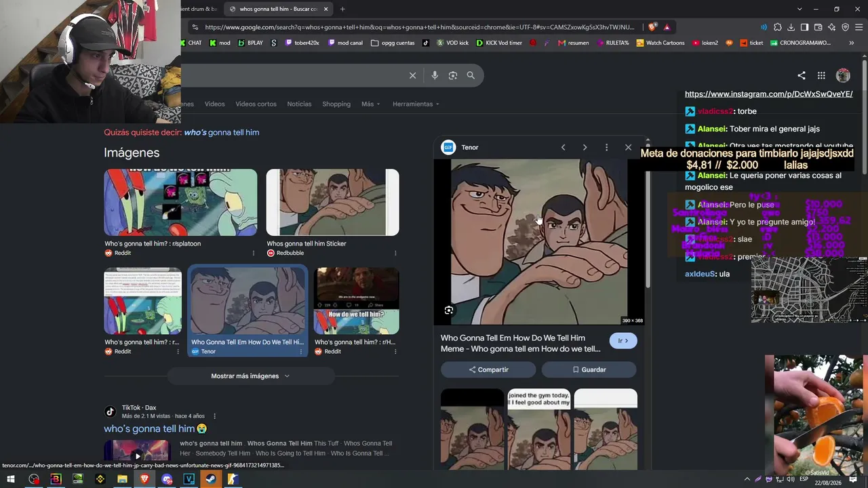Share this search with the share icon

pos(802,75)
